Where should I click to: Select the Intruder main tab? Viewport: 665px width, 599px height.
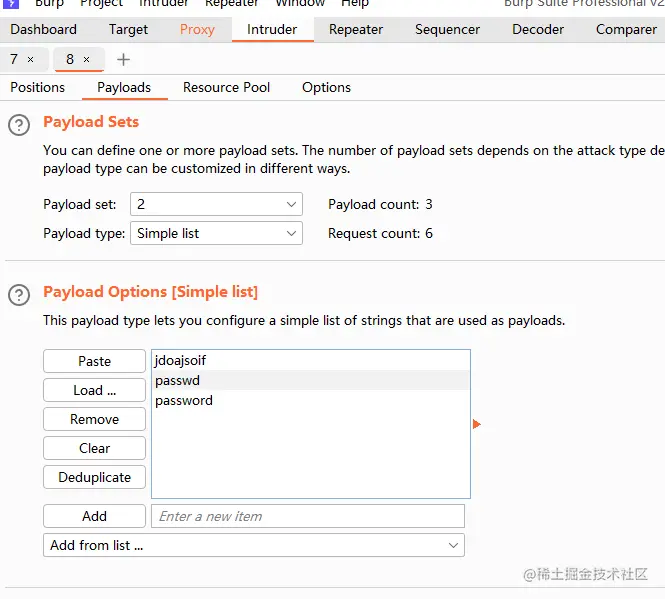pos(272,29)
